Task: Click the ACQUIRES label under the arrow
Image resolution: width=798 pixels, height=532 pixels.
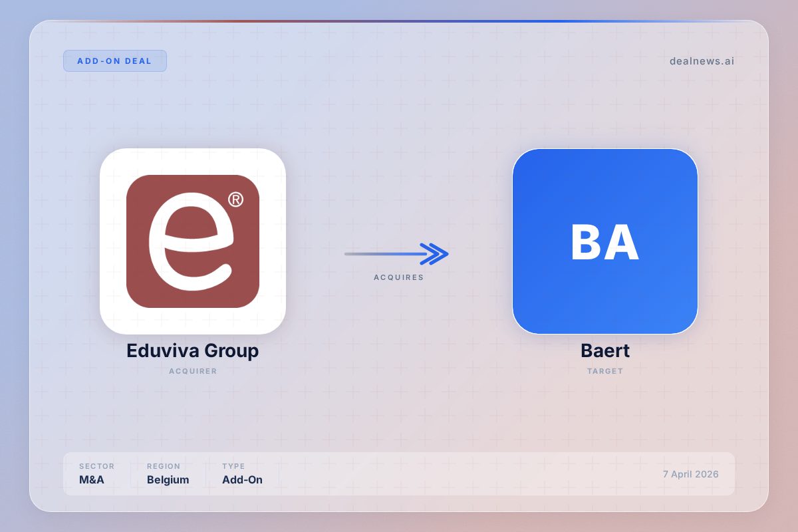Action: tap(398, 277)
